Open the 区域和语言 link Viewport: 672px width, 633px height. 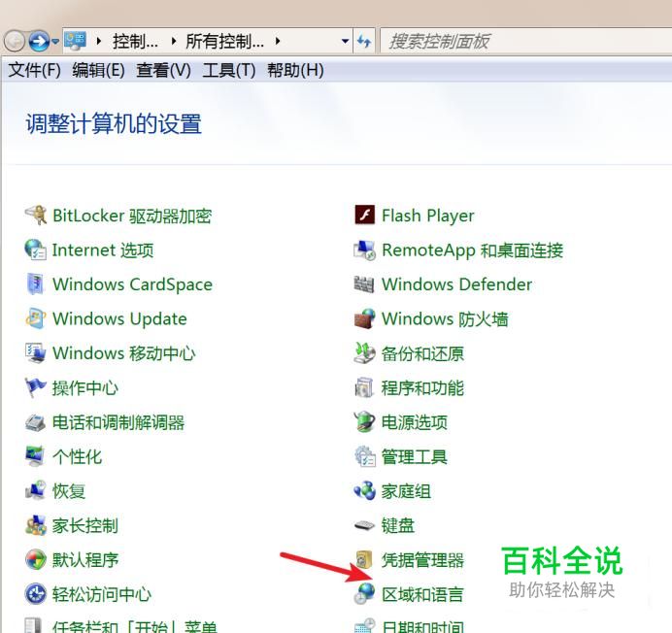pos(422,594)
